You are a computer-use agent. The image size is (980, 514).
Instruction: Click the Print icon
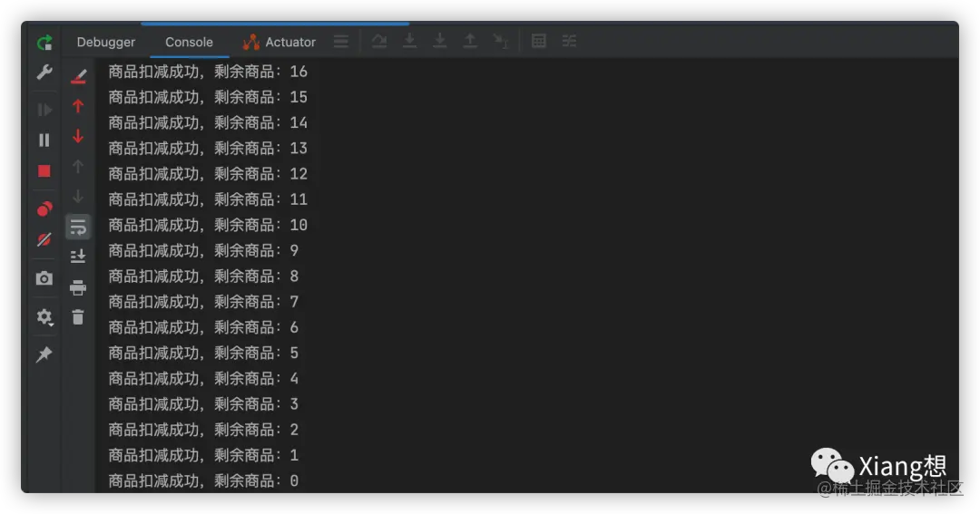[x=78, y=287]
